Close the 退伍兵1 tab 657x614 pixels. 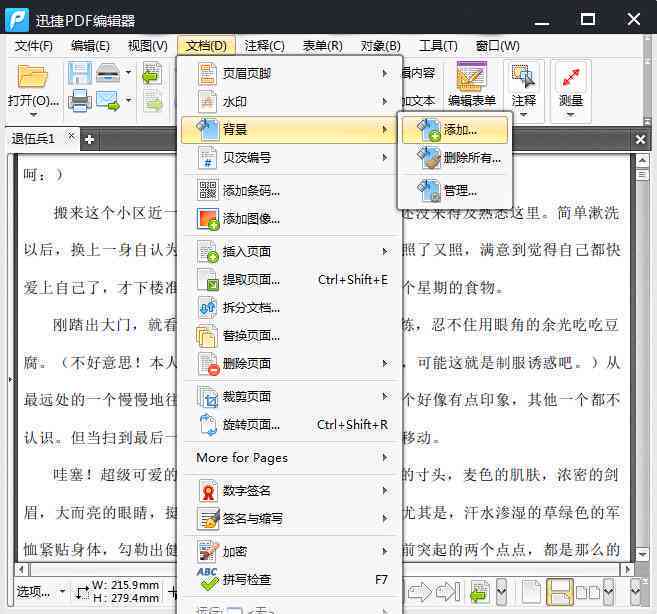[71, 136]
